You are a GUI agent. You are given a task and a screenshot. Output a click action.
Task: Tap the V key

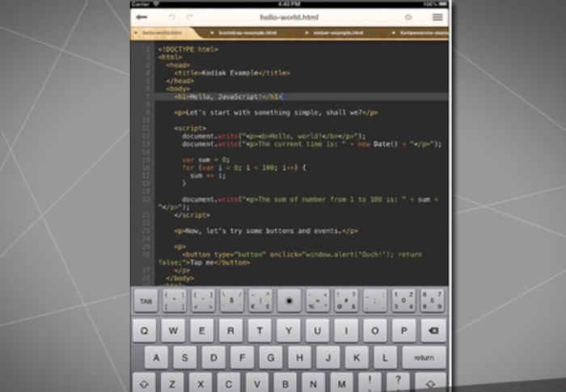pos(256,382)
